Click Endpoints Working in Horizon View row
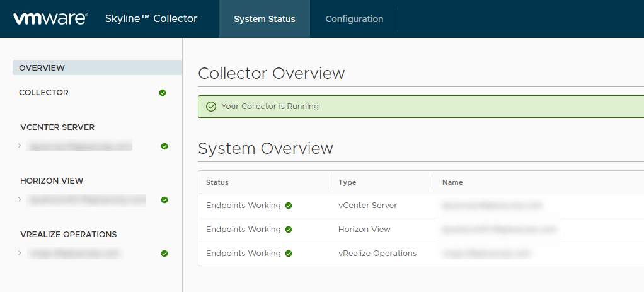 click(244, 229)
